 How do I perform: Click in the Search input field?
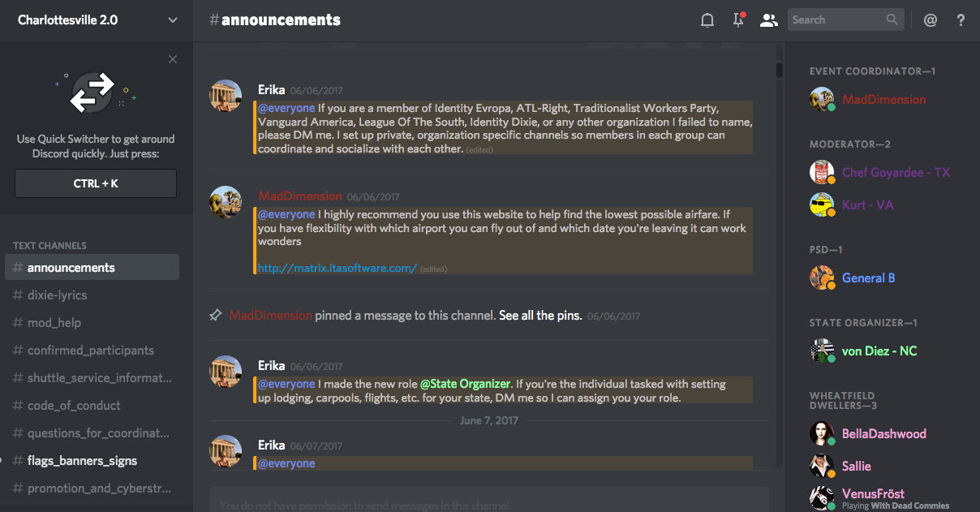836,20
